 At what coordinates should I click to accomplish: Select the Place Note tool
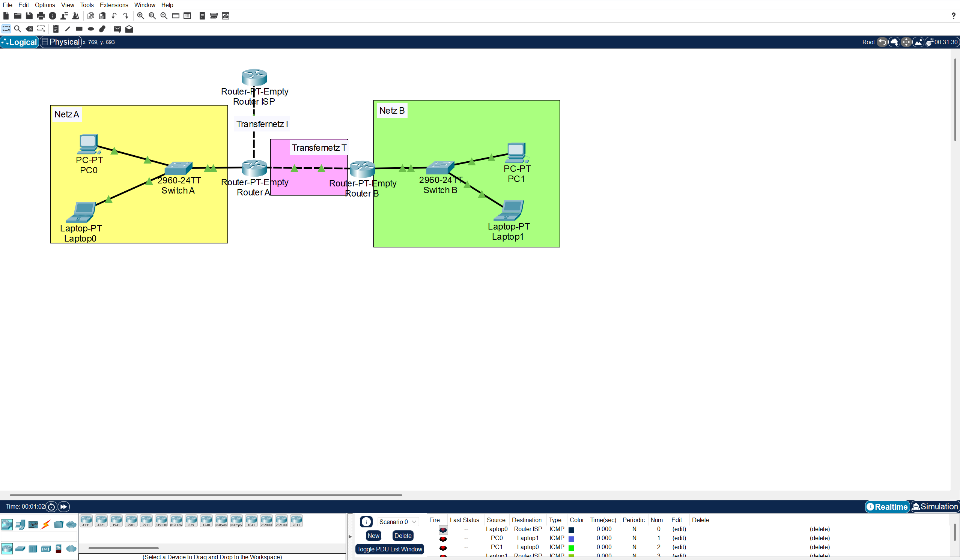click(56, 29)
